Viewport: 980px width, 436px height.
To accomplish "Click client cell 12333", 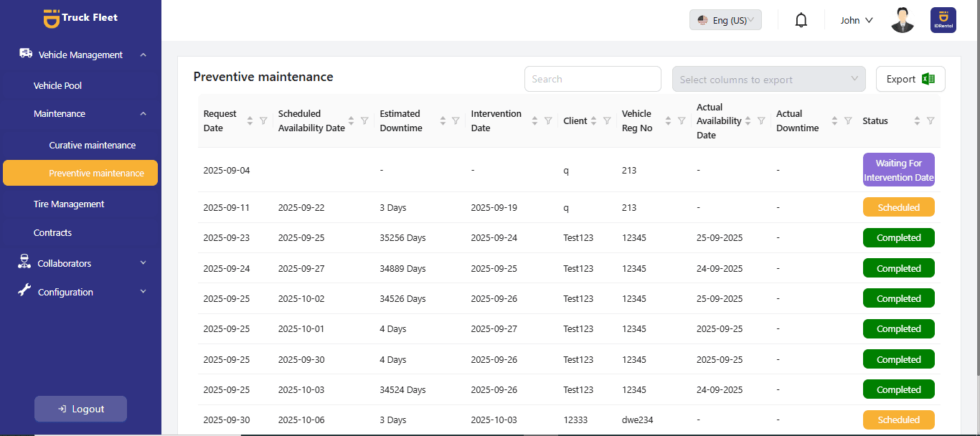I will (x=575, y=420).
